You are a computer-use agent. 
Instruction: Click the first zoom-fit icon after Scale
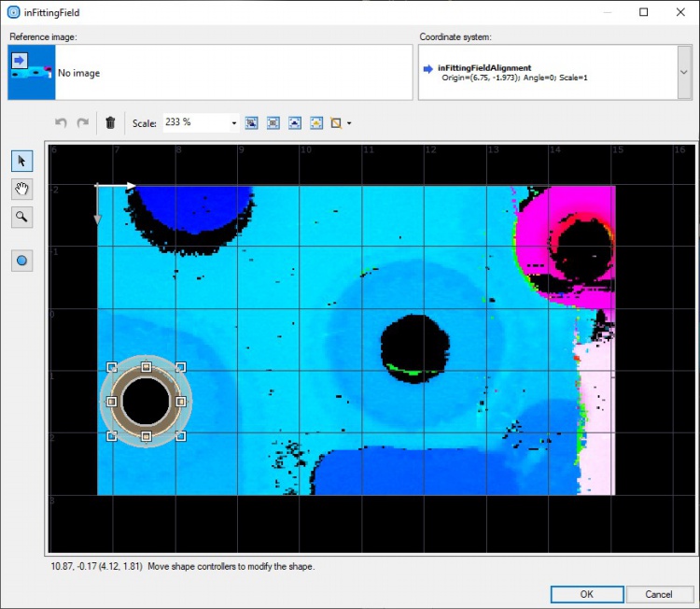tap(252, 122)
